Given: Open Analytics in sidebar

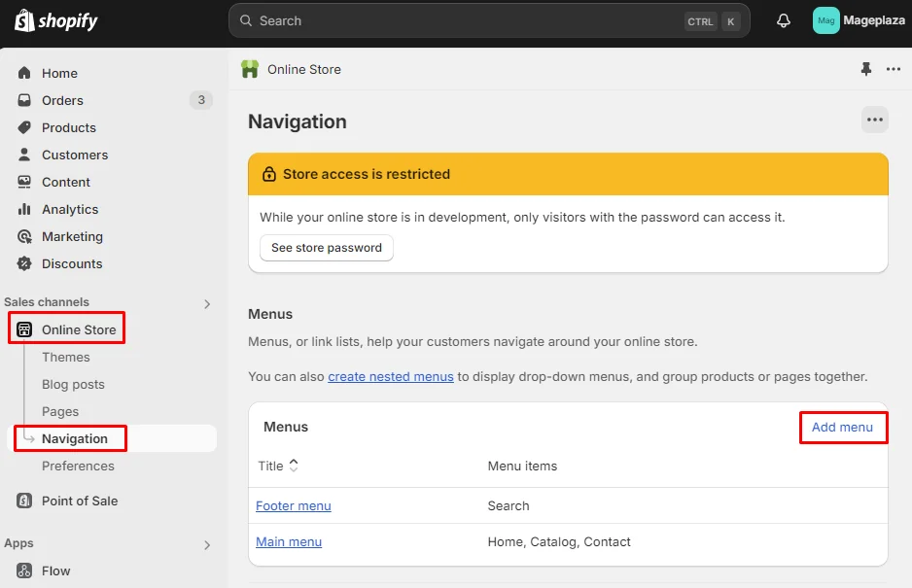Looking at the screenshot, I should coord(70,209).
